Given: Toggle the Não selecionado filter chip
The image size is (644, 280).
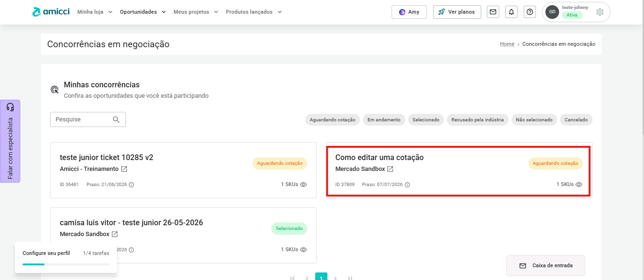Looking at the screenshot, I should pyautogui.click(x=534, y=120).
